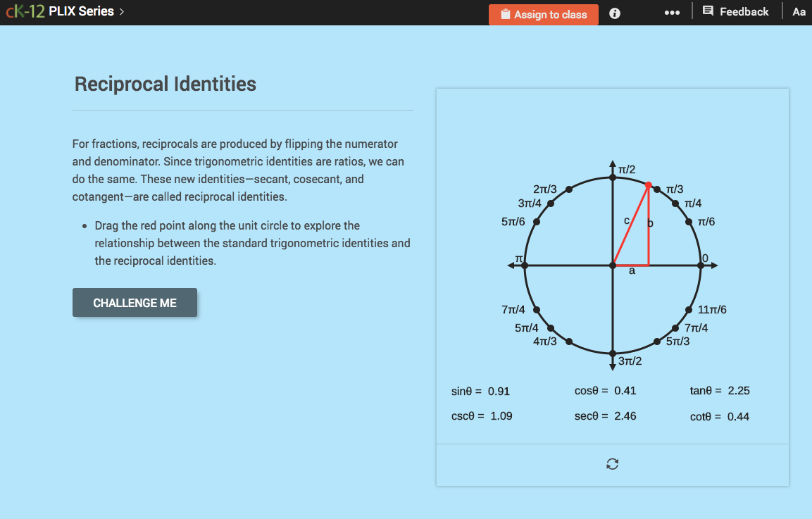This screenshot has width=812, height=519.
Task: Select the red draggable point on the circle
Action: coord(649,185)
